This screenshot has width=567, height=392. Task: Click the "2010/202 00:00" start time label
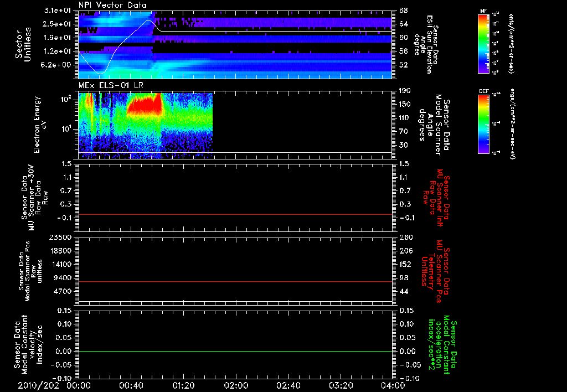[x=54, y=386]
